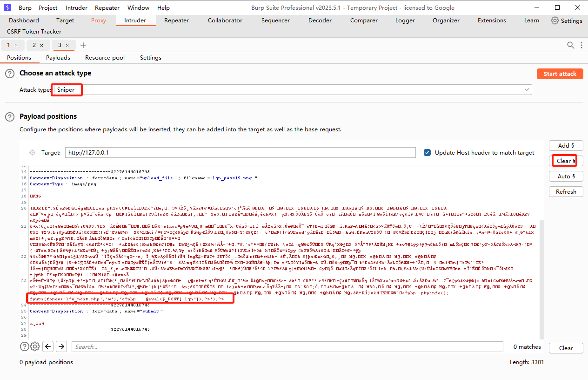Close Intruder attack tab 2
Image resolution: width=588 pixels, height=380 pixels.
coord(41,45)
